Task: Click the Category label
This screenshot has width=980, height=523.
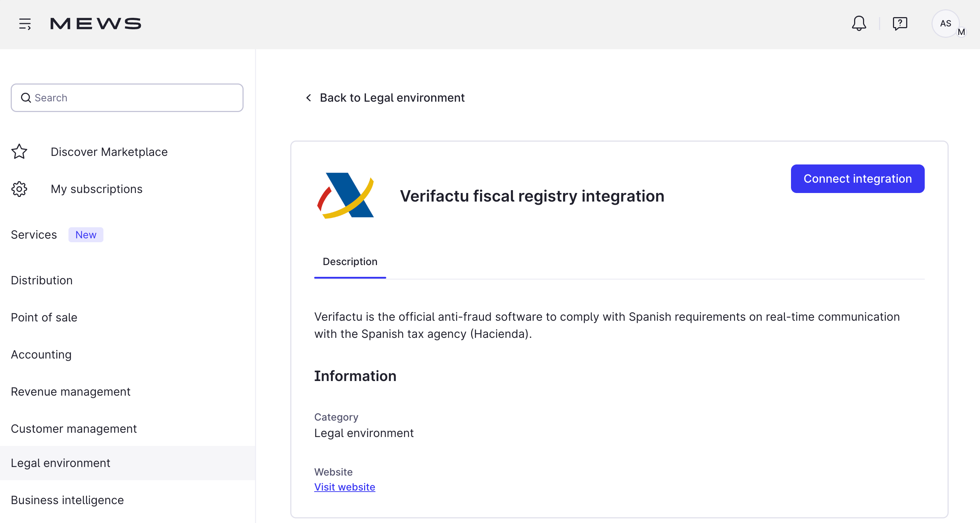Action: (336, 417)
